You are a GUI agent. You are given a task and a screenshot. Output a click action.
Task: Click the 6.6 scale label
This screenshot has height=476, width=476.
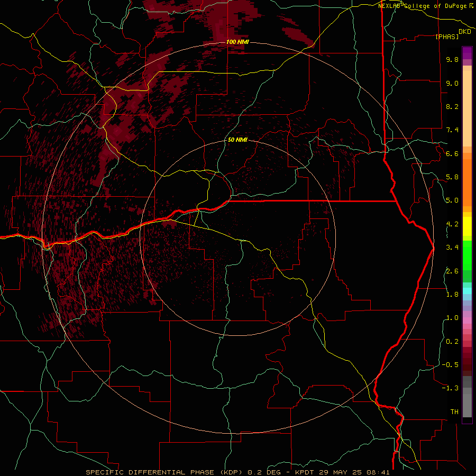pyautogui.click(x=452, y=153)
